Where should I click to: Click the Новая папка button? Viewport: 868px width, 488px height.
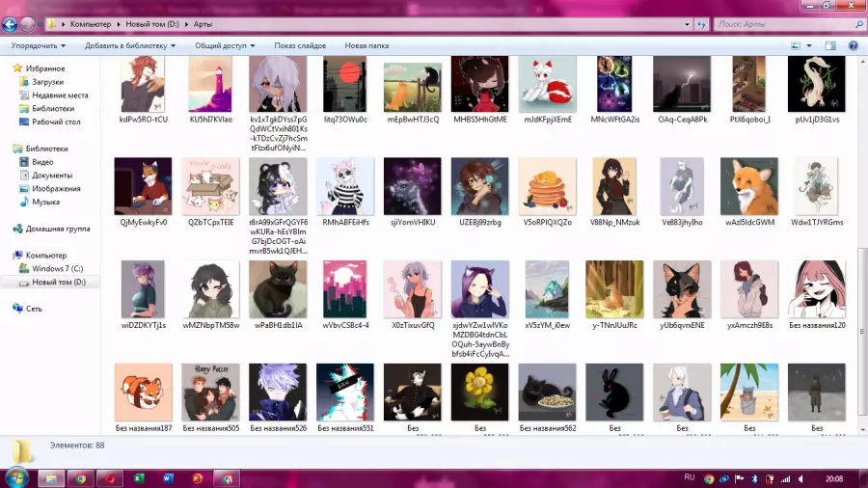366,45
